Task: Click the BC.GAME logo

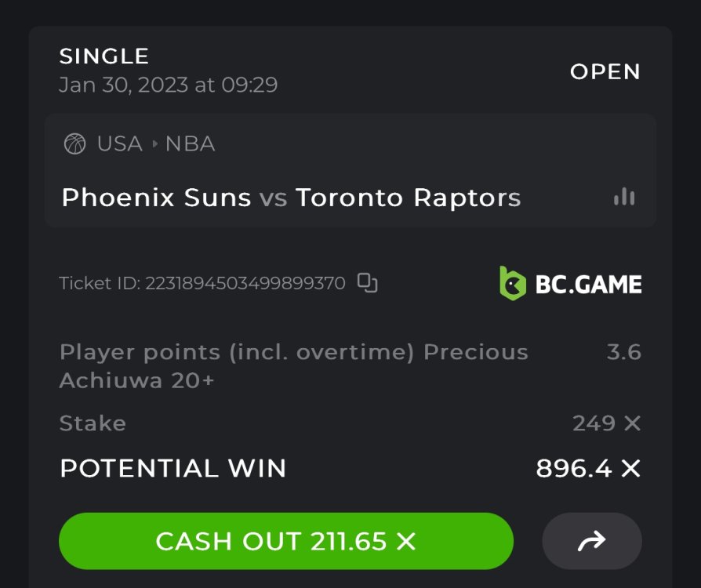Action: 570,283
